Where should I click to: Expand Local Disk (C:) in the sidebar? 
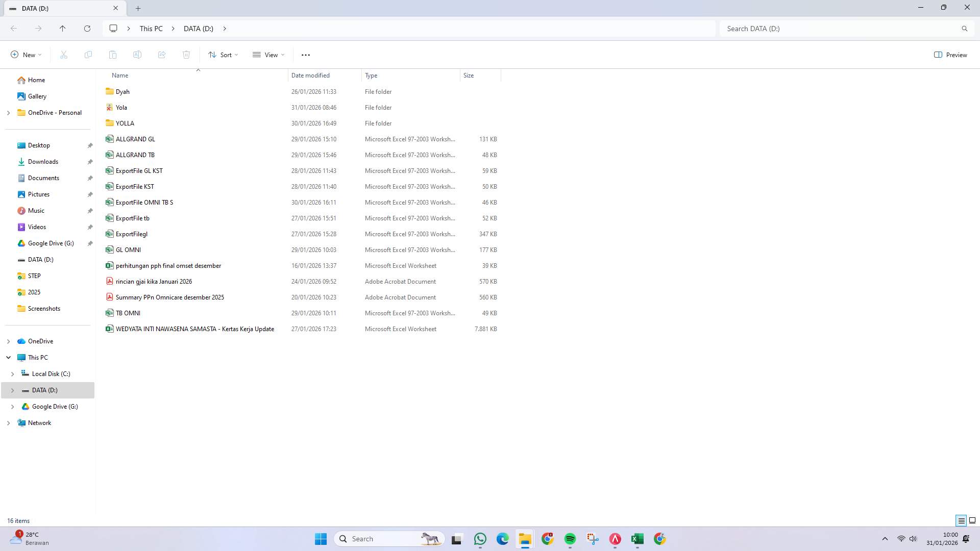point(13,373)
